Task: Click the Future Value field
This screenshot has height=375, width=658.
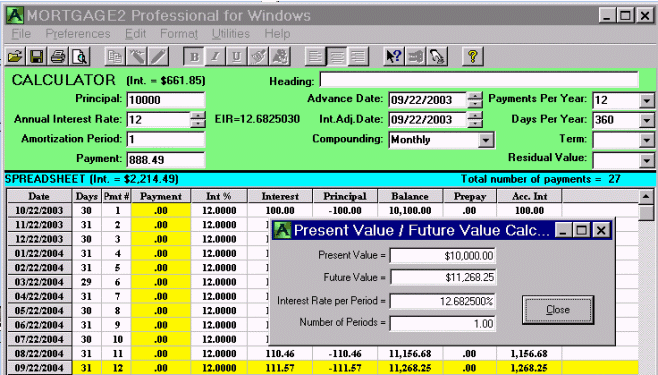Action: 443,277
